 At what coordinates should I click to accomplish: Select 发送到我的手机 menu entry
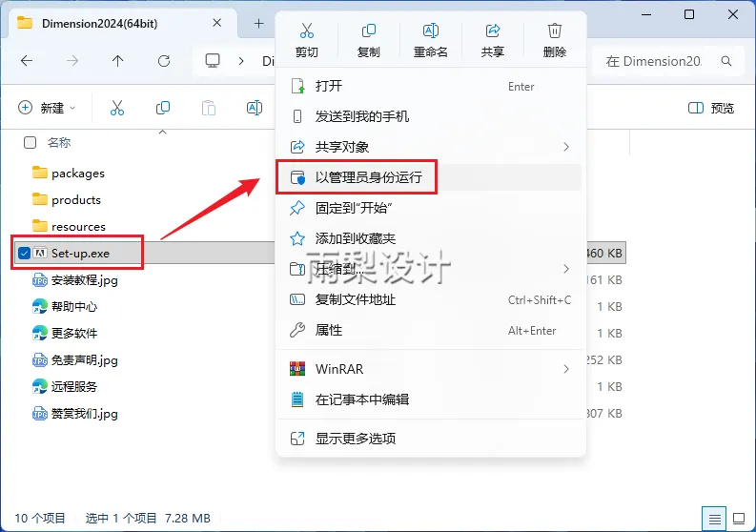pos(431,116)
